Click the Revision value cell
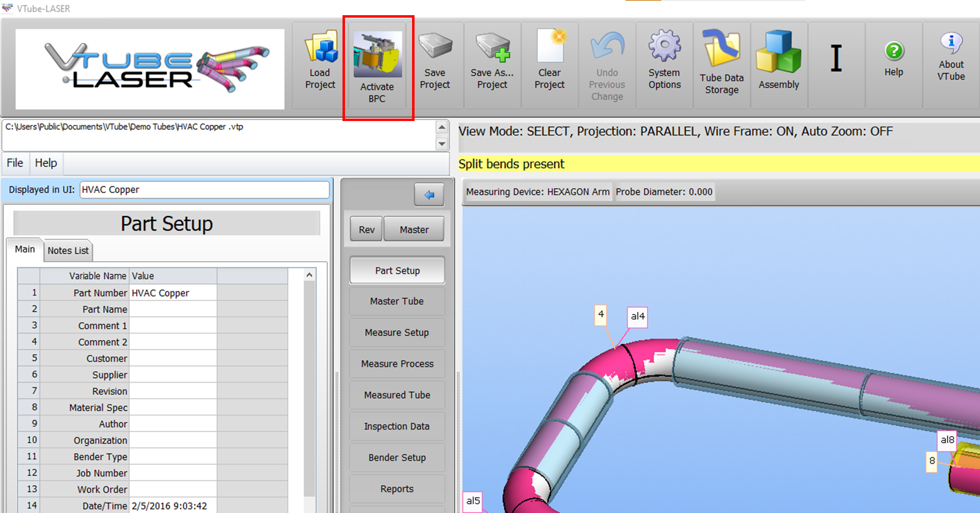Viewport: 980px width, 513px height. [173, 391]
